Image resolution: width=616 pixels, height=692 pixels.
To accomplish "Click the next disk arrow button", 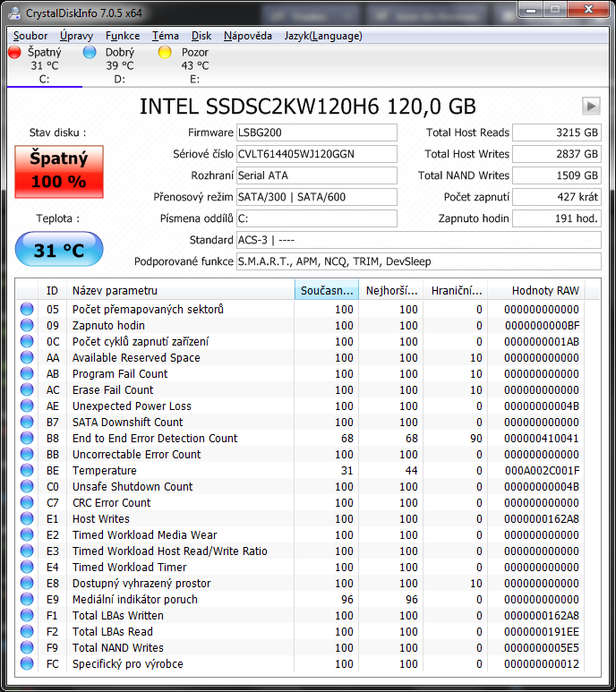I will (x=591, y=106).
